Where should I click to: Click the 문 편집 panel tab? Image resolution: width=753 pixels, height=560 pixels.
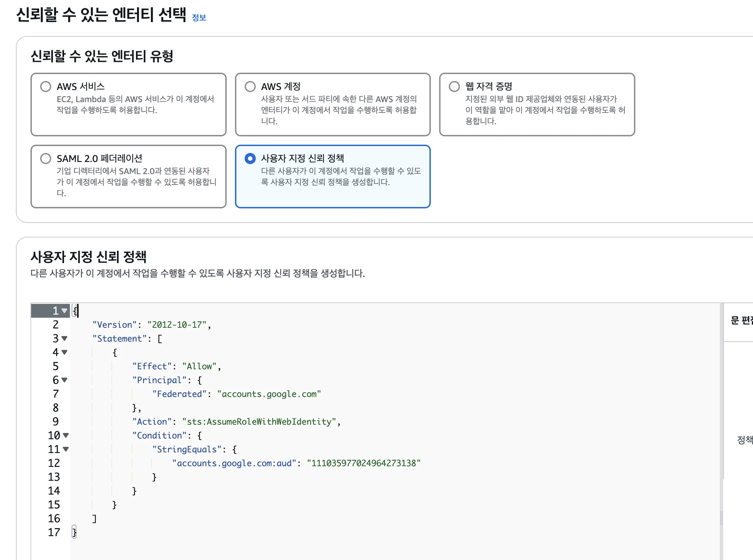pyautogui.click(x=741, y=320)
